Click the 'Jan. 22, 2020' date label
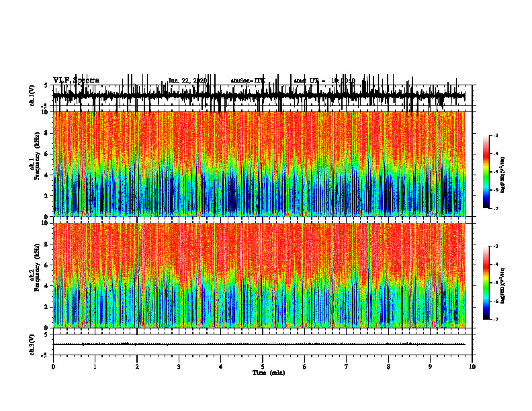Image resolution: width=532 pixels, height=411 pixels. 187,81
